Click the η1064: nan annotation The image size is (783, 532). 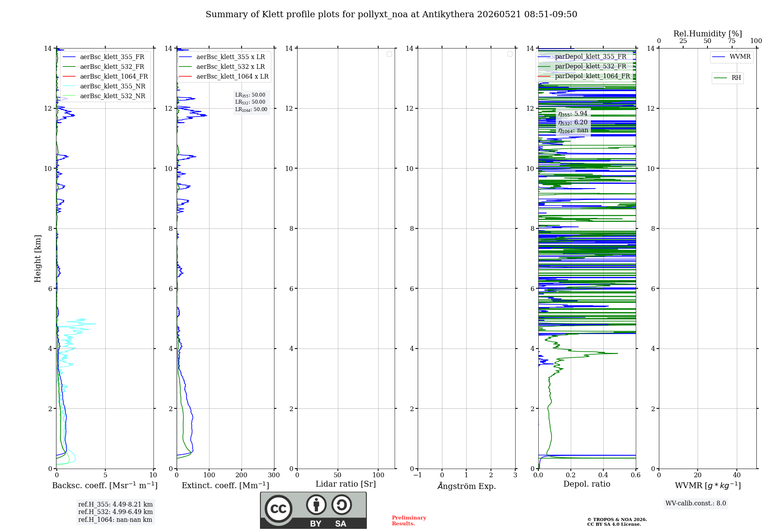(573, 131)
